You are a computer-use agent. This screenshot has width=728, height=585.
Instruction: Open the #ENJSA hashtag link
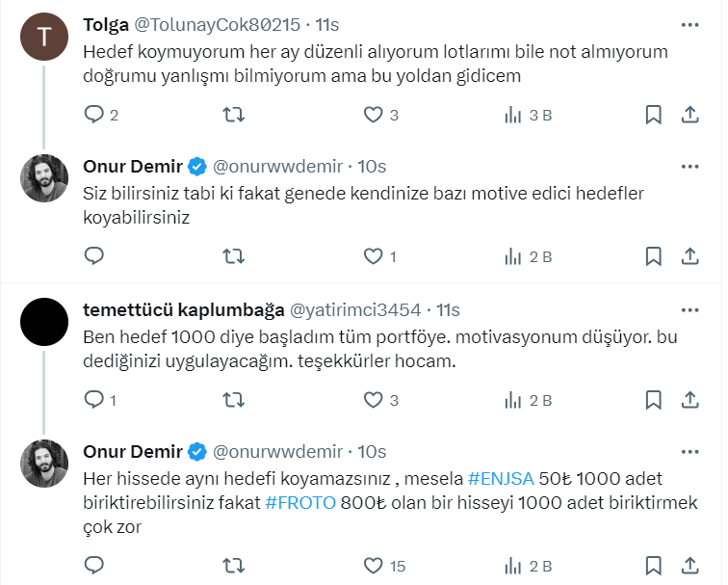tap(500, 478)
